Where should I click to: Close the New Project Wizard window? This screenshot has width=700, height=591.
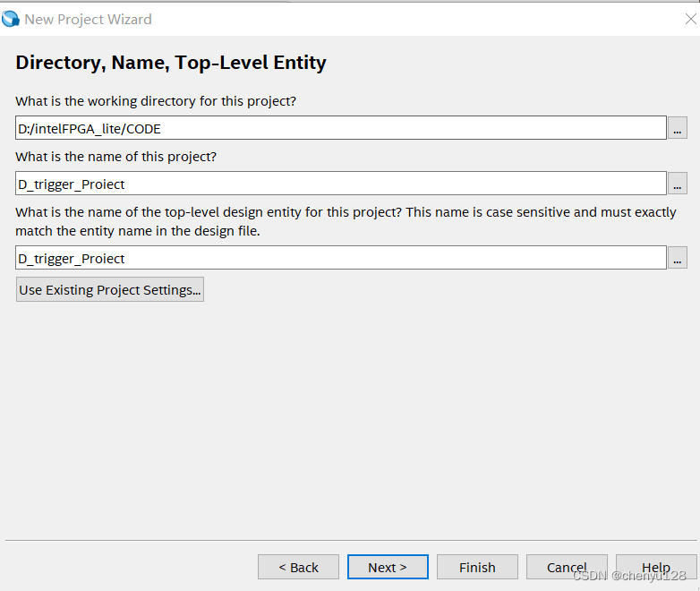pyautogui.click(x=691, y=19)
